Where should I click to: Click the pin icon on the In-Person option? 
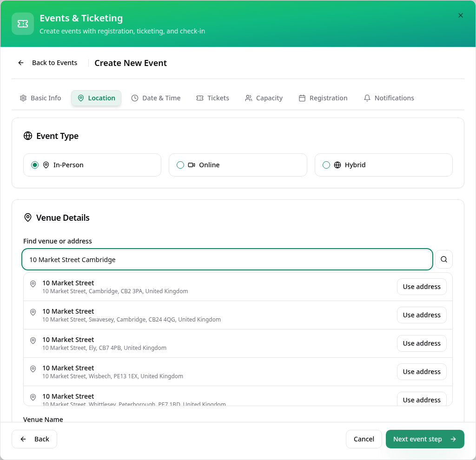(46, 165)
